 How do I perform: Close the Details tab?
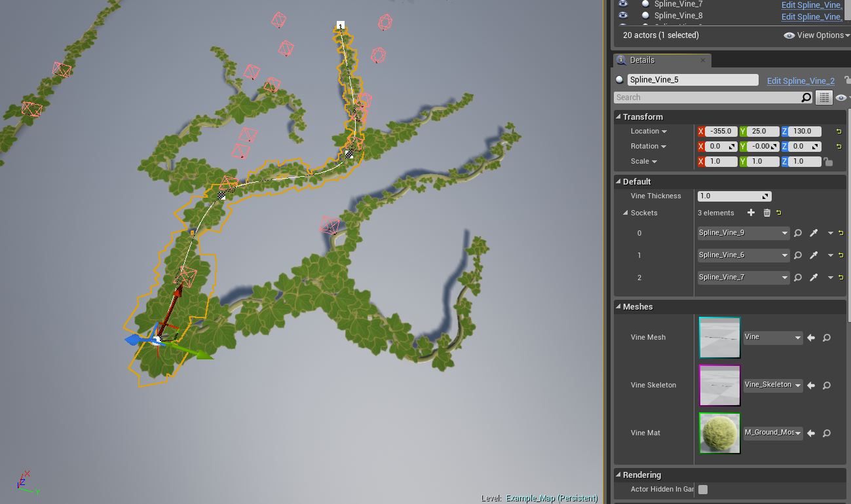[703, 60]
